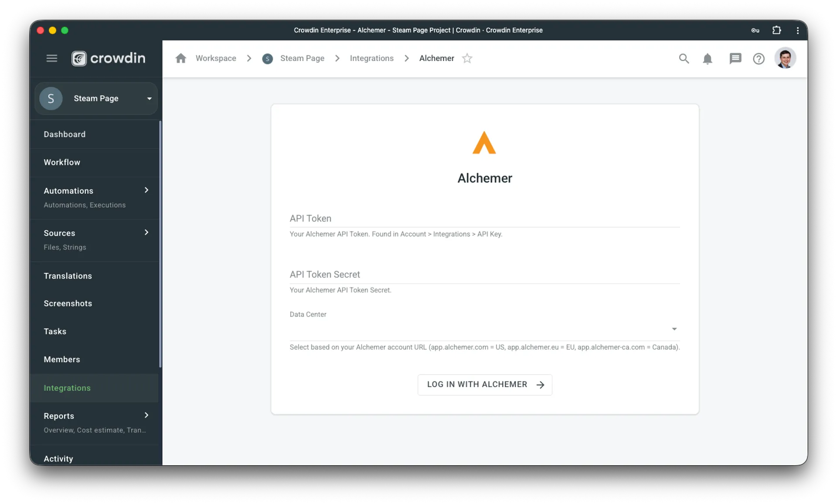Open the Data Center dropdown
837x504 pixels.
coord(674,329)
